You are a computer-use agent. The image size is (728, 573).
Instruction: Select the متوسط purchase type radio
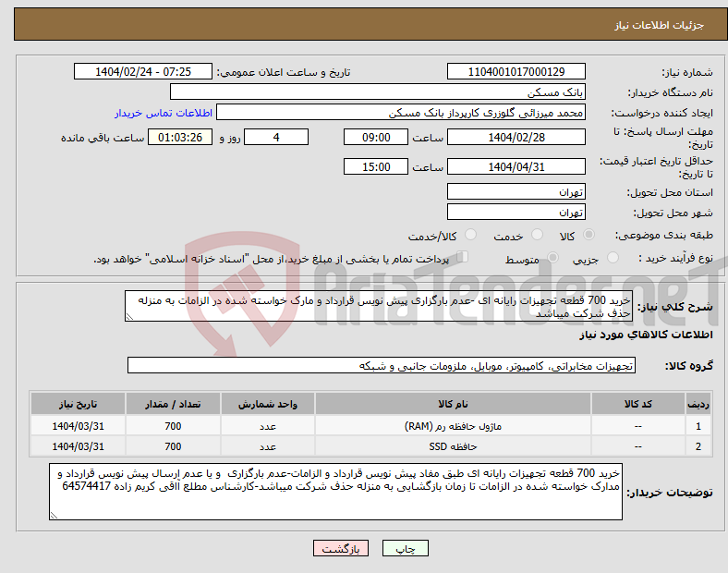click(x=552, y=257)
